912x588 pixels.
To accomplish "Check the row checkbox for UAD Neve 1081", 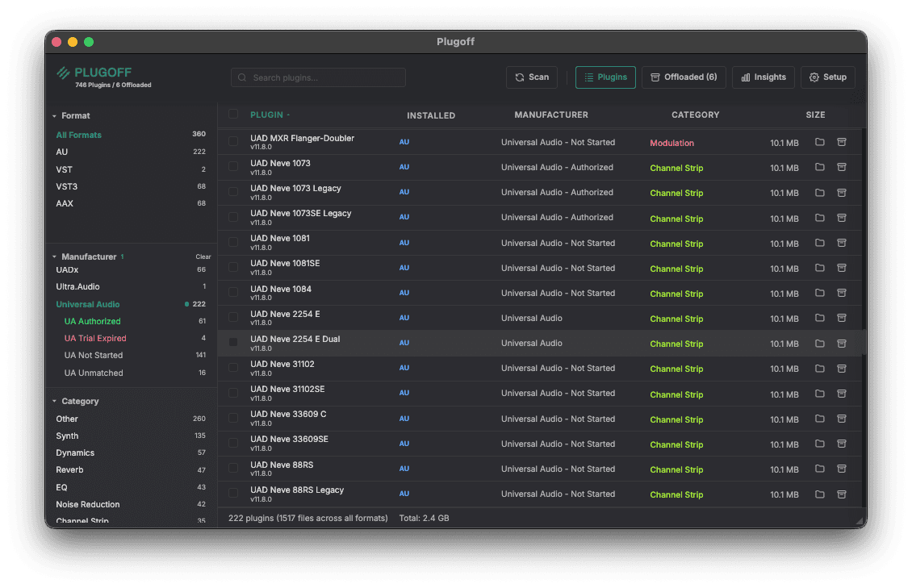I will 232,243.
